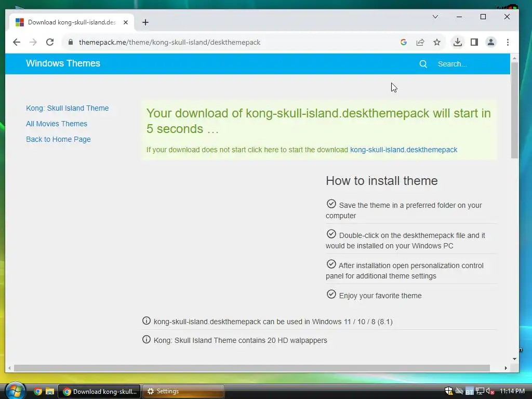Click info icon beside Windows 11 compatibility
532x399 pixels.
146,321
